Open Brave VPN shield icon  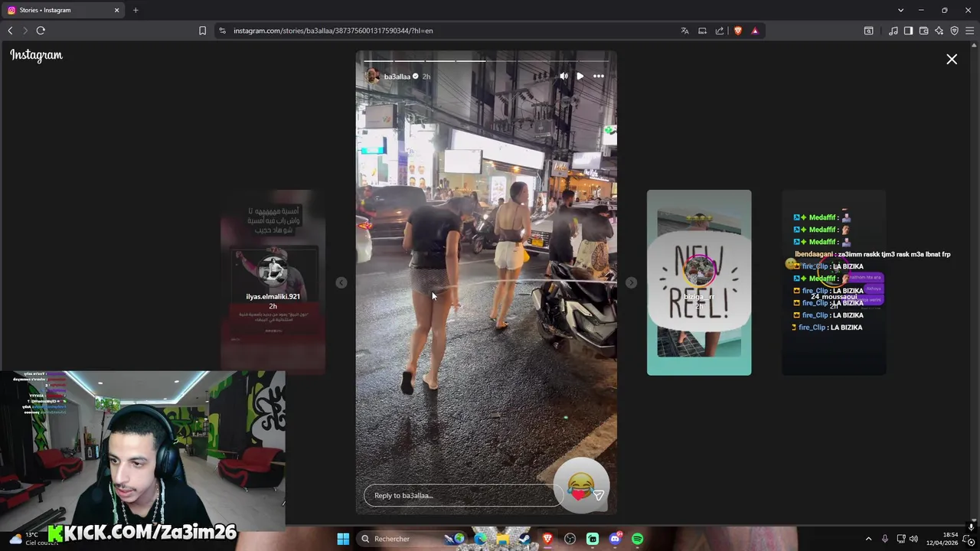coord(954,31)
